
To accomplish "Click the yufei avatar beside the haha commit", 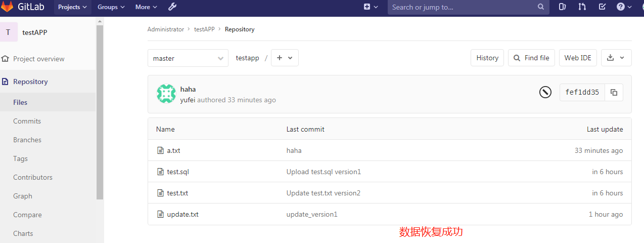I will (166, 94).
